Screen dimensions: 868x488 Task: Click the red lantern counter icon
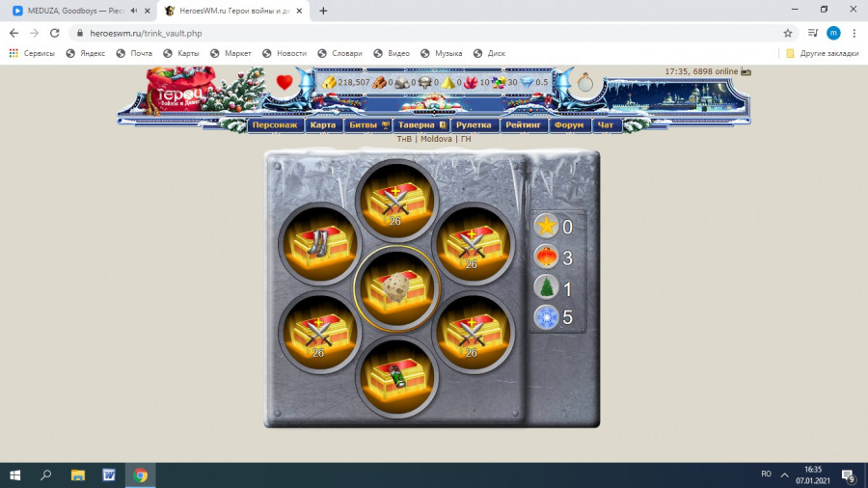click(x=546, y=257)
